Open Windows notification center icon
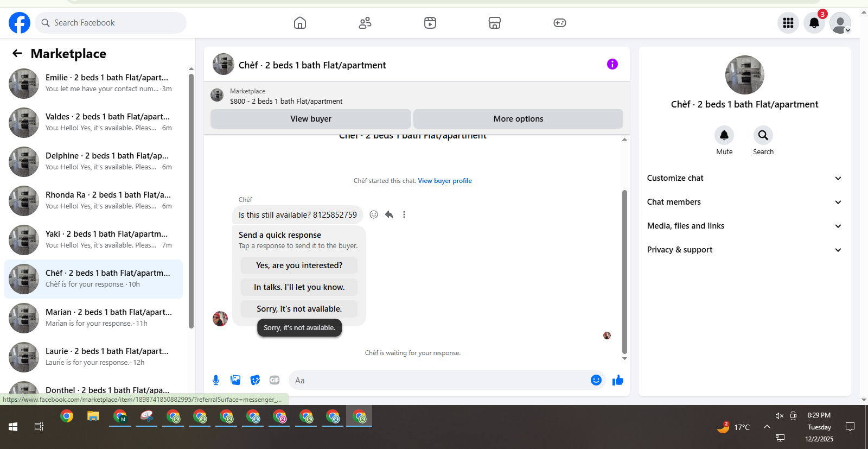 click(x=850, y=427)
